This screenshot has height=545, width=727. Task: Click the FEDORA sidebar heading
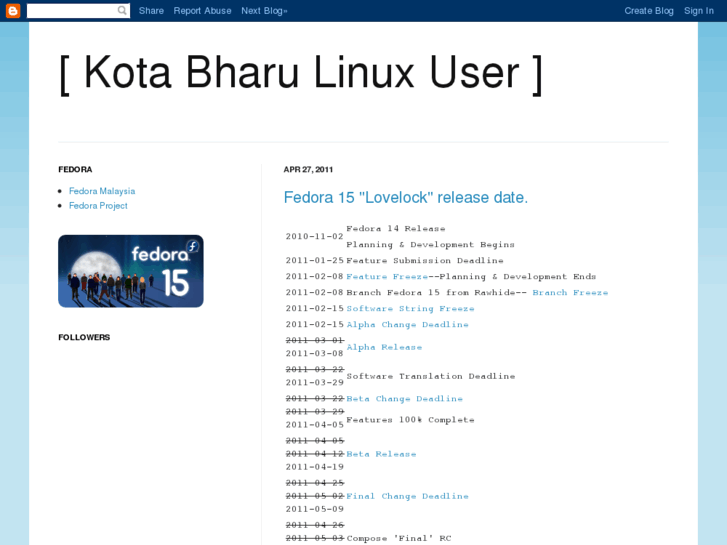click(x=75, y=170)
